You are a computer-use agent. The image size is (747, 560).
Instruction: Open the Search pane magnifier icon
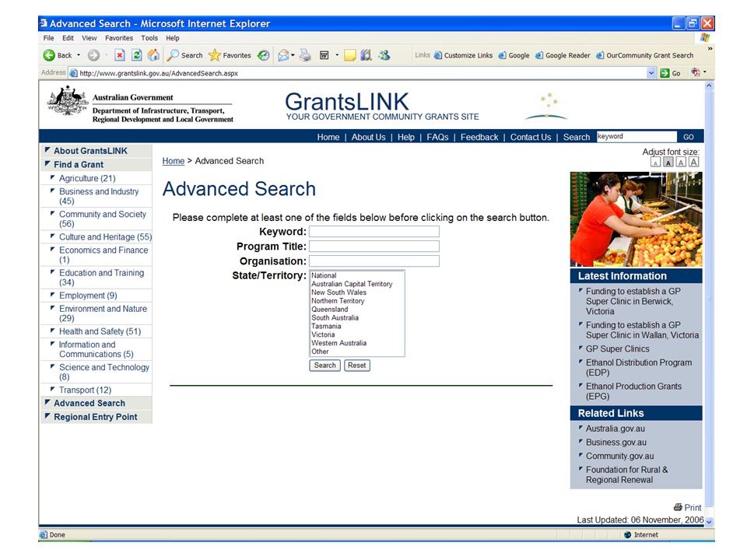coord(173,55)
